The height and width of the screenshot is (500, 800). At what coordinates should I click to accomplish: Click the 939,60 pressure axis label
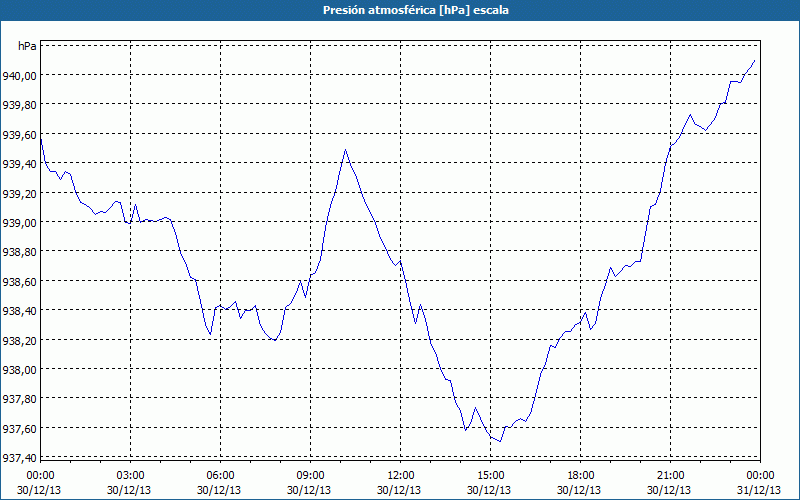coord(19,135)
